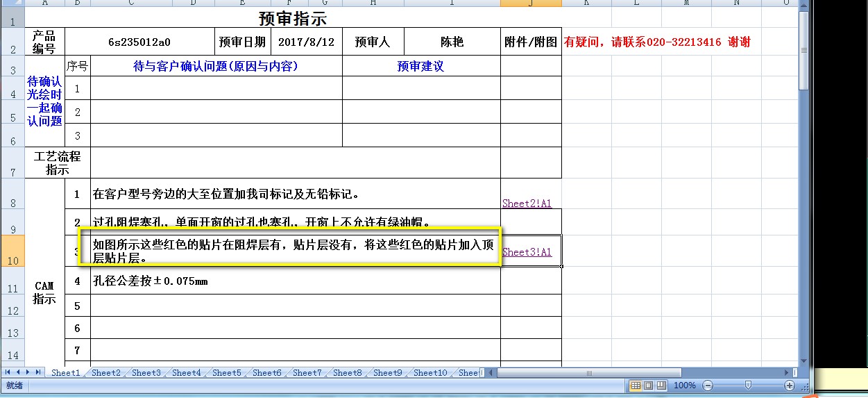Select column K header
This screenshot has height=398, width=868.
[586, 3]
